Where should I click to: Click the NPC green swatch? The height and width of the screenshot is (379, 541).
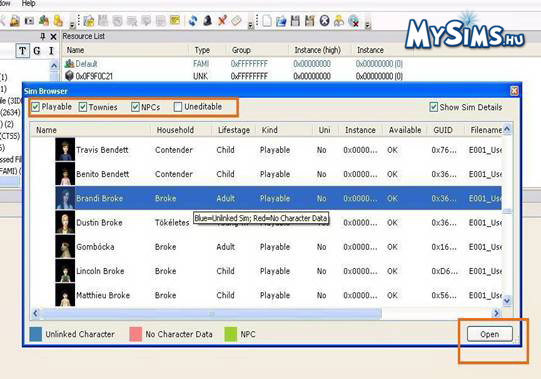point(230,334)
